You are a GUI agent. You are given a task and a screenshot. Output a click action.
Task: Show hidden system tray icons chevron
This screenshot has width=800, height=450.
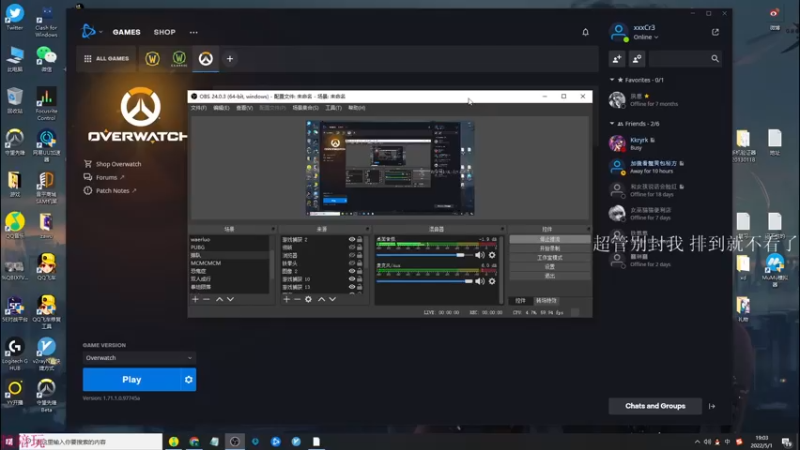[x=697, y=442]
